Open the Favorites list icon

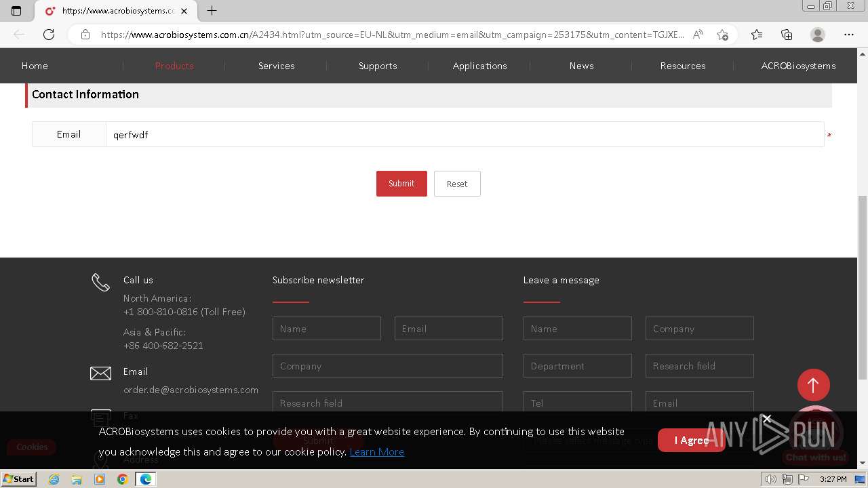click(x=757, y=35)
